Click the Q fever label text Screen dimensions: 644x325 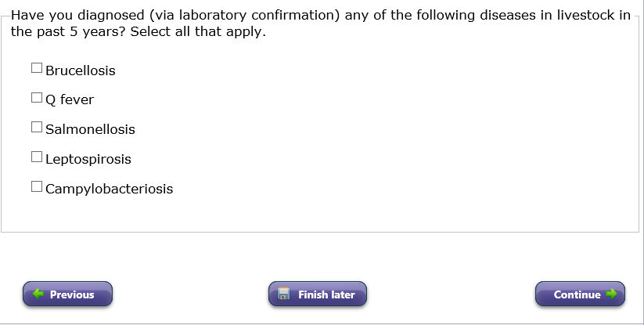[70, 100]
